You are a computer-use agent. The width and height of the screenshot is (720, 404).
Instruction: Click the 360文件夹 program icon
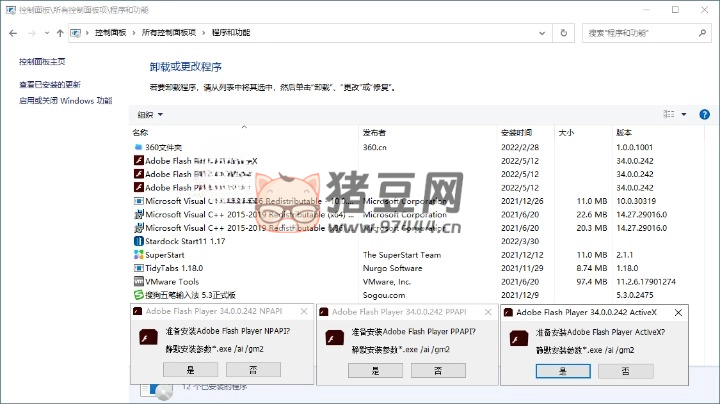coord(138,147)
